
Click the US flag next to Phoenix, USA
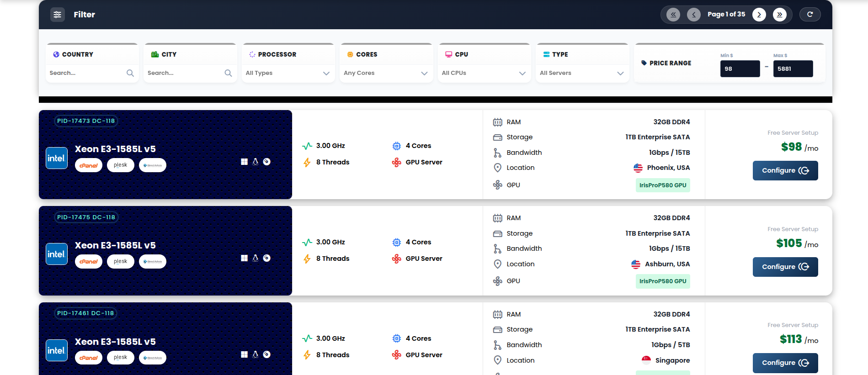[x=638, y=168]
